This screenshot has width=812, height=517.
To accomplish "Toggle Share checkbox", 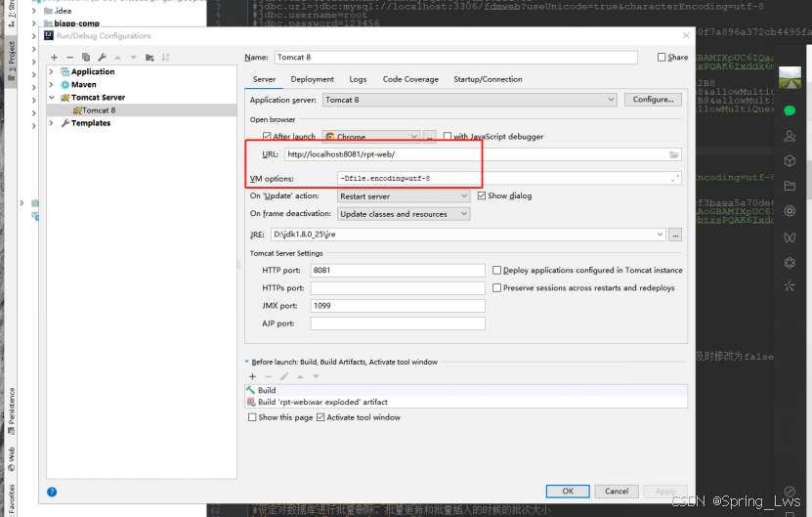I will 662,57.
